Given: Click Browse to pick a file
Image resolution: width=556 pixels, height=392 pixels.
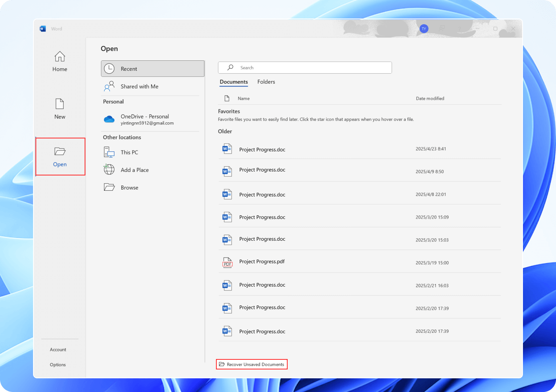Looking at the screenshot, I should point(150,188).
